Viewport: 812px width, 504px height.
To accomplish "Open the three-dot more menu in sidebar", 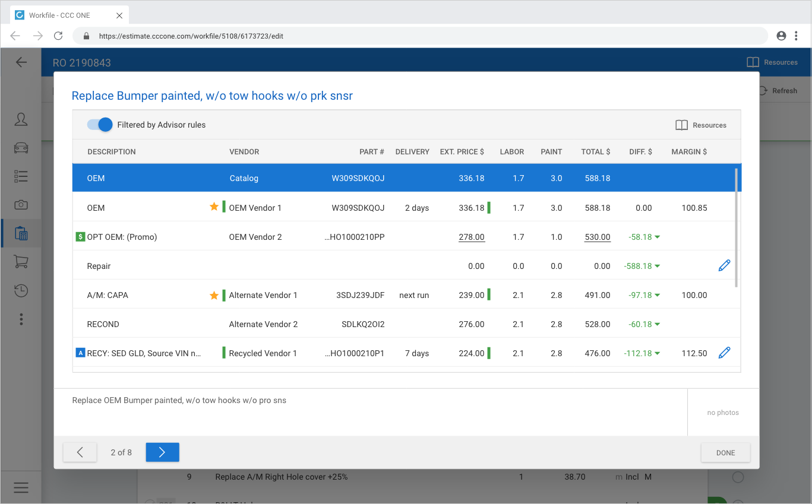I will [x=21, y=319].
